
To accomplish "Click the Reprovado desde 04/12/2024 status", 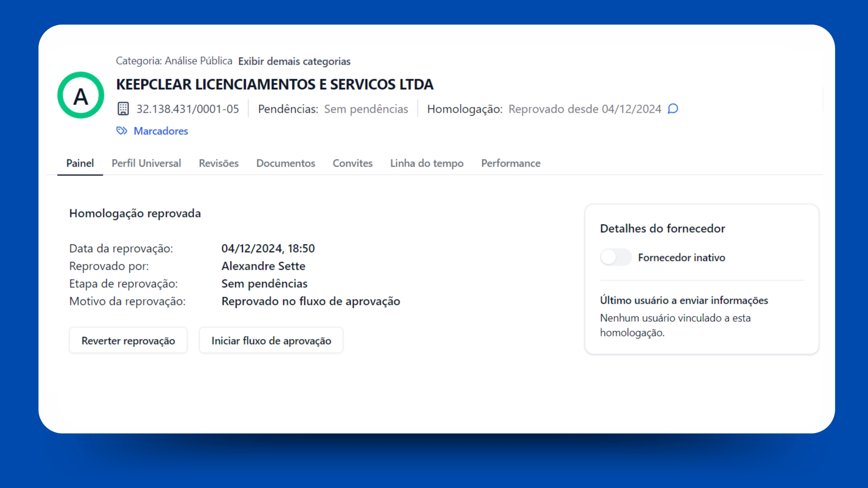I will point(585,109).
